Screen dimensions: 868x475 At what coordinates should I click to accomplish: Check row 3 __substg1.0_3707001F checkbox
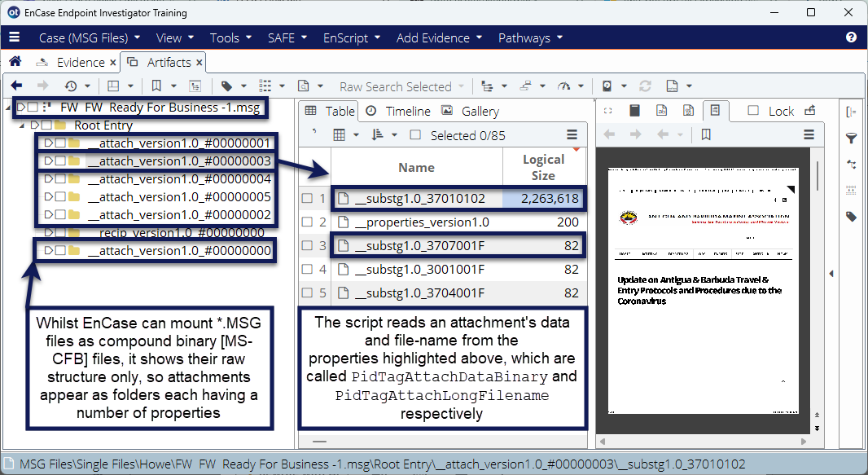(x=307, y=245)
